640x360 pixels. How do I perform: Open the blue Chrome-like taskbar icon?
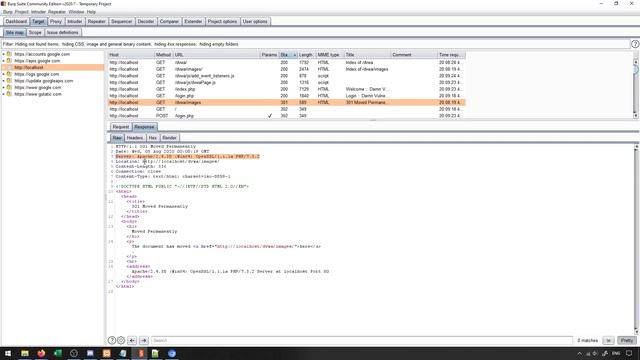pyautogui.click(x=172, y=353)
